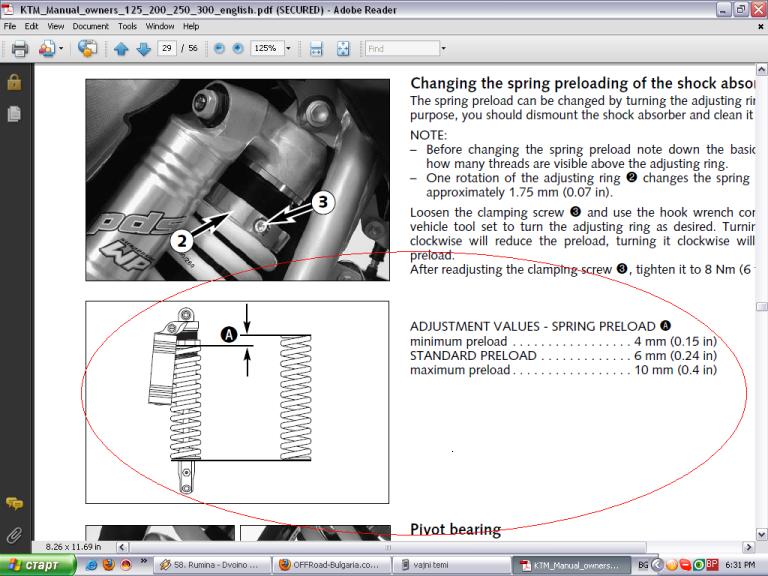The width and height of the screenshot is (768, 576).
Task: Expand quick launch chevron arrows
Action: coord(144,560)
